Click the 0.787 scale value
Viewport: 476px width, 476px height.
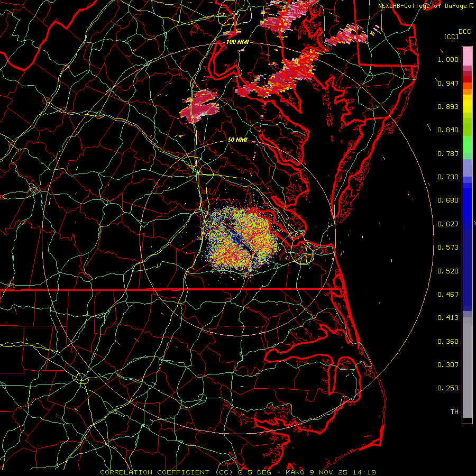pos(448,153)
